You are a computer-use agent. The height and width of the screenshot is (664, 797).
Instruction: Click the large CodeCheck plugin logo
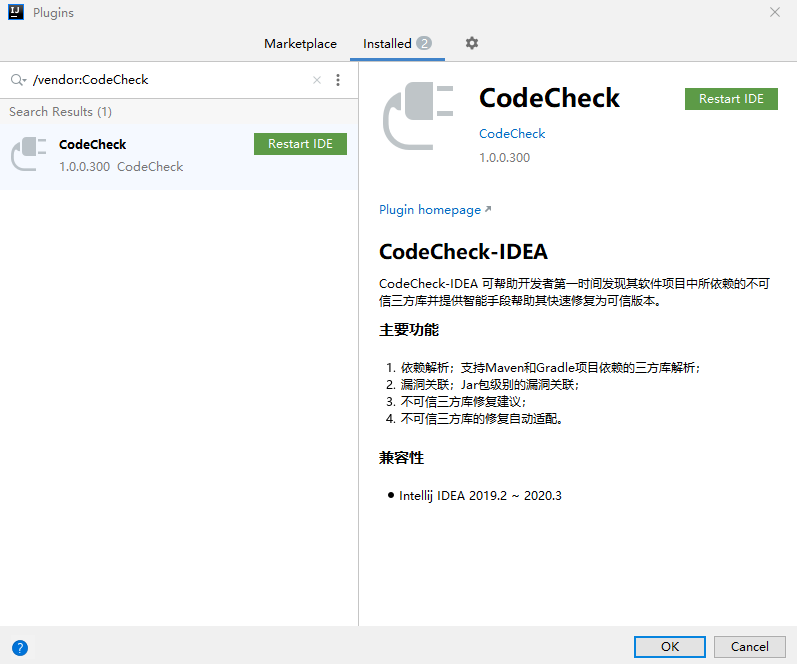(x=418, y=116)
